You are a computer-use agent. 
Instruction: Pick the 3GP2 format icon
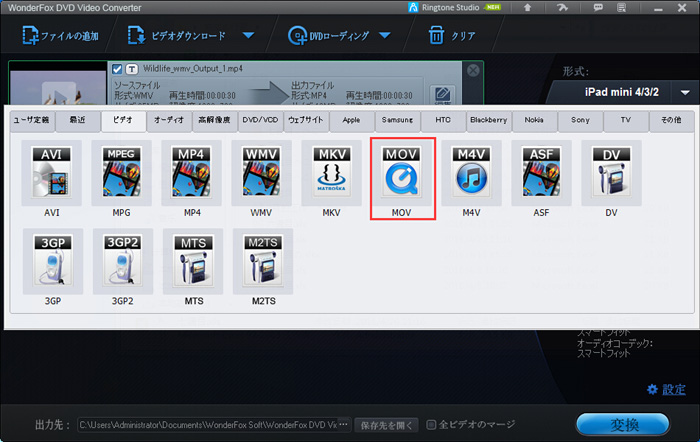[123, 262]
